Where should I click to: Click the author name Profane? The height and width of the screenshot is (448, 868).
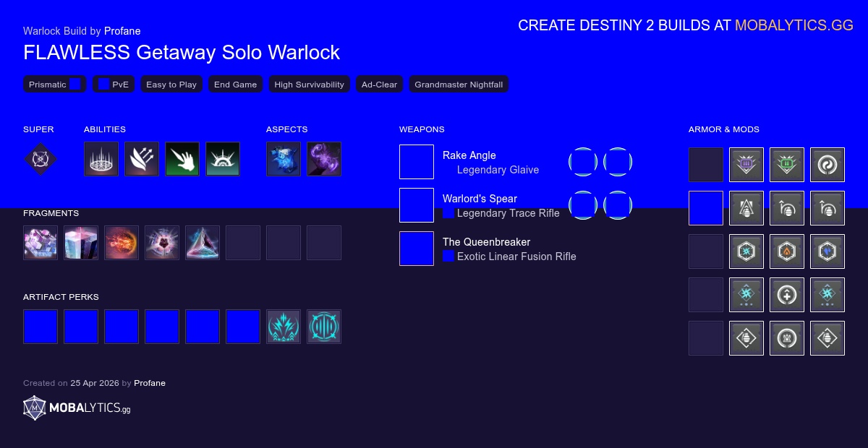pos(122,31)
